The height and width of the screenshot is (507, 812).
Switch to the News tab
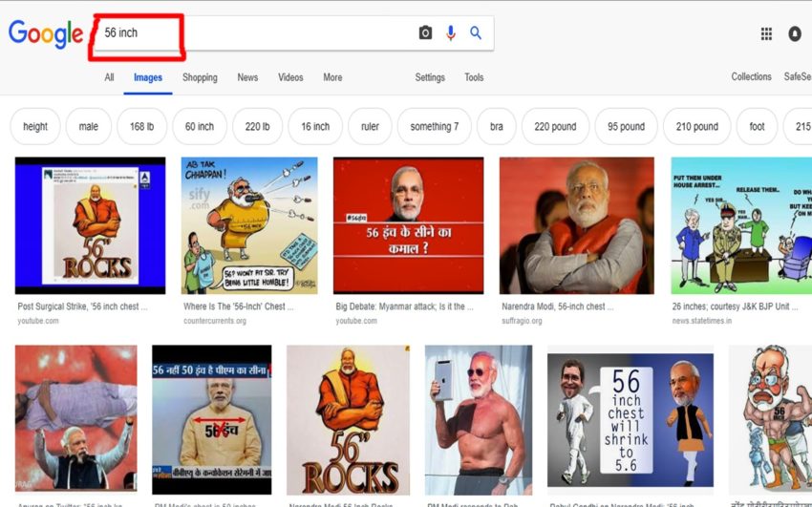pos(247,77)
